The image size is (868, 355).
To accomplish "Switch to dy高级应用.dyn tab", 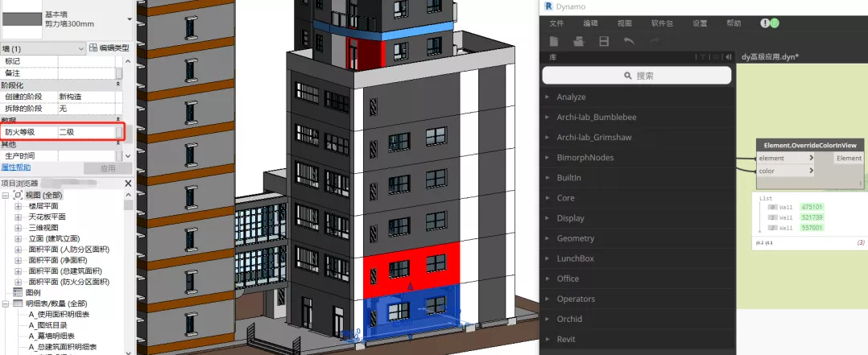I will (770, 57).
